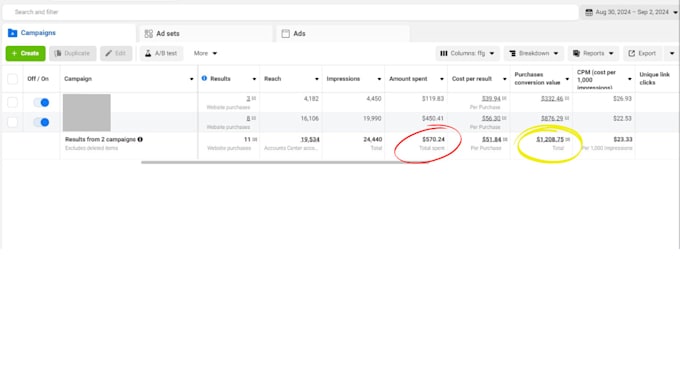Click the $26.93 CPM cell

click(x=622, y=99)
